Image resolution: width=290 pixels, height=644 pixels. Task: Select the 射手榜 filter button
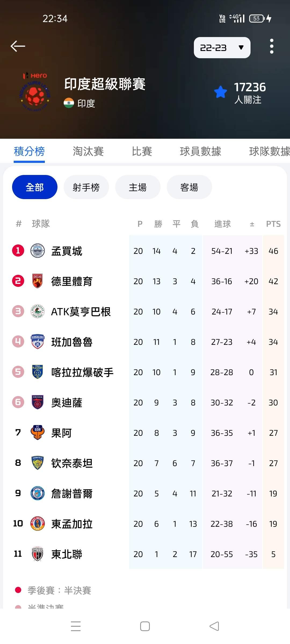tap(86, 187)
